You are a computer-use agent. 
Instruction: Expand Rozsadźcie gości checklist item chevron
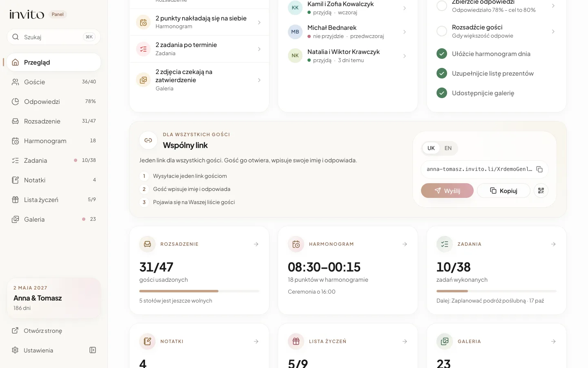pyautogui.click(x=553, y=31)
